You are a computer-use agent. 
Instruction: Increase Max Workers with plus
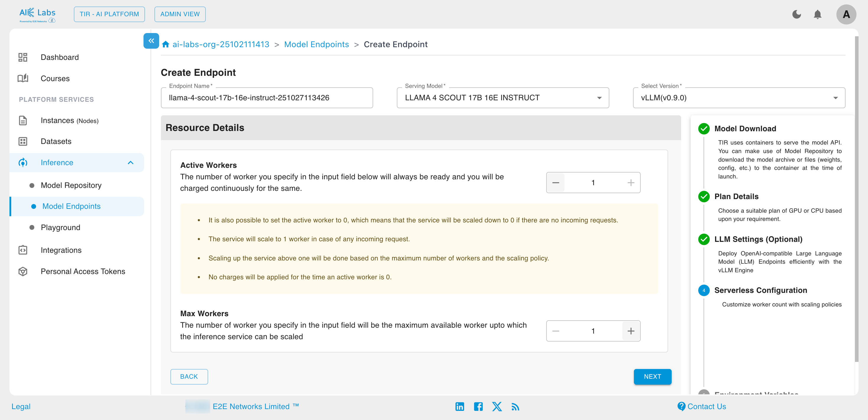[x=631, y=331]
